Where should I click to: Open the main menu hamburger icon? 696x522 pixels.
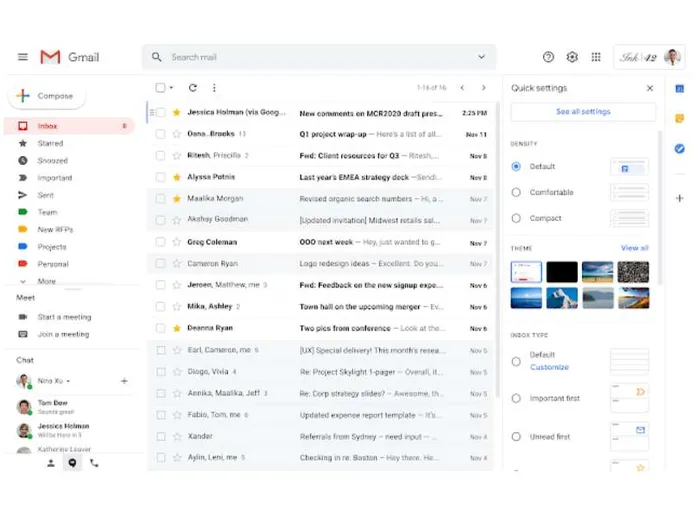(x=22, y=57)
